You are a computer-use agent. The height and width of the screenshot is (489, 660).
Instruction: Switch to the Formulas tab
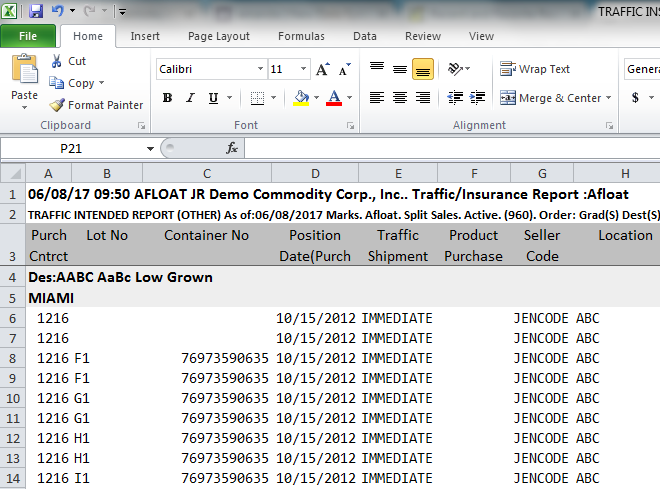tap(301, 36)
